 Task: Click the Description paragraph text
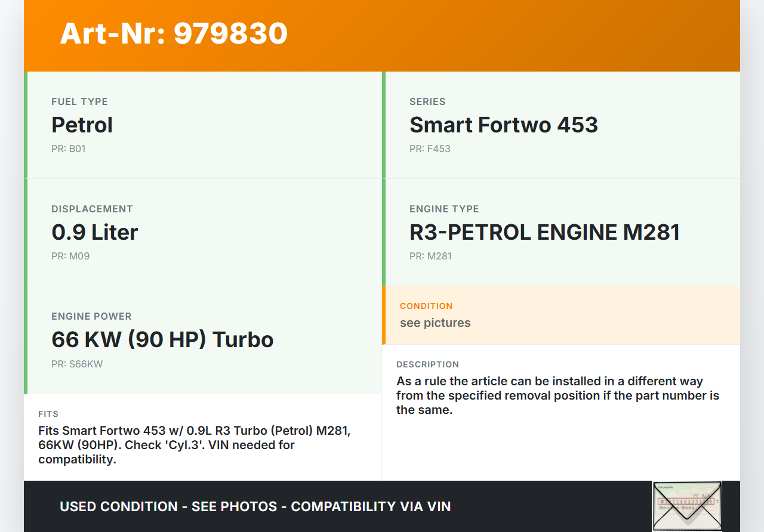pos(557,395)
